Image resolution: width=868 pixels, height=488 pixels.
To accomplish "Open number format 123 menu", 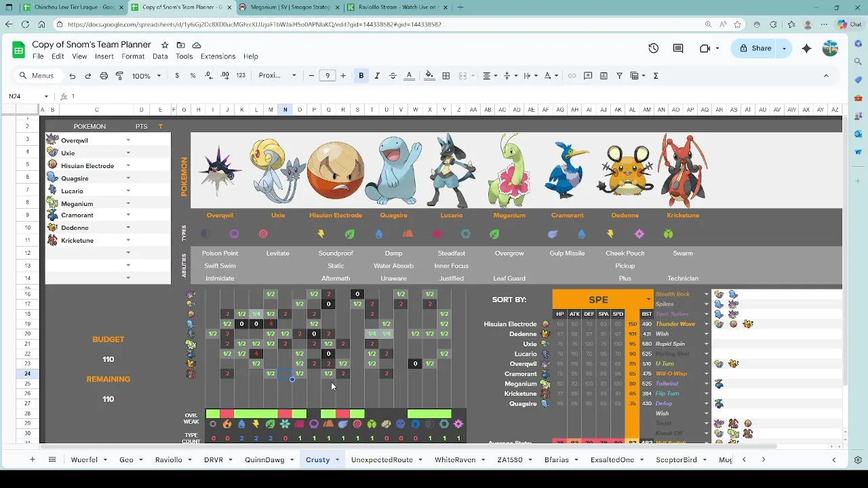I will 241,76.
